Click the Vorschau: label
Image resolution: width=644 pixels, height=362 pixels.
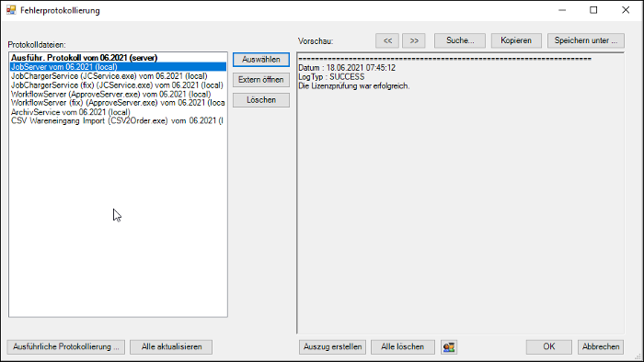pos(316,41)
